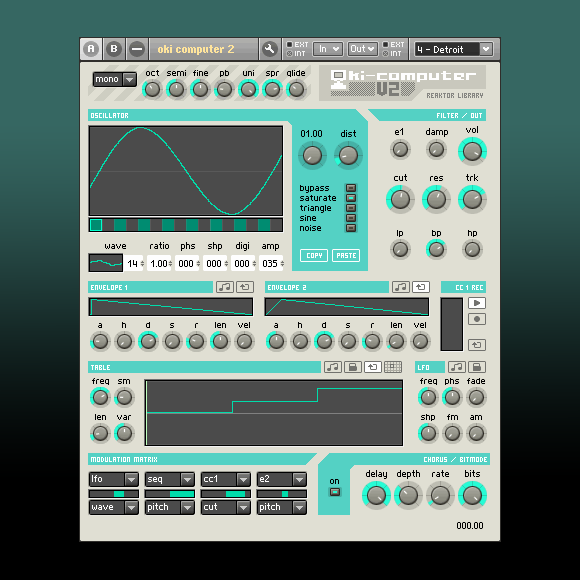Image resolution: width=580 pixels, height=580 pixels.
Task: Click the chorus delay knob
Action: (x=376, y=496)
